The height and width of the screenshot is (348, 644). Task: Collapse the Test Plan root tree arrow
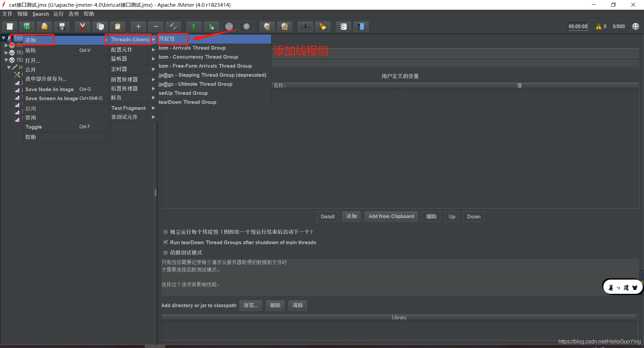pos(3,38)
